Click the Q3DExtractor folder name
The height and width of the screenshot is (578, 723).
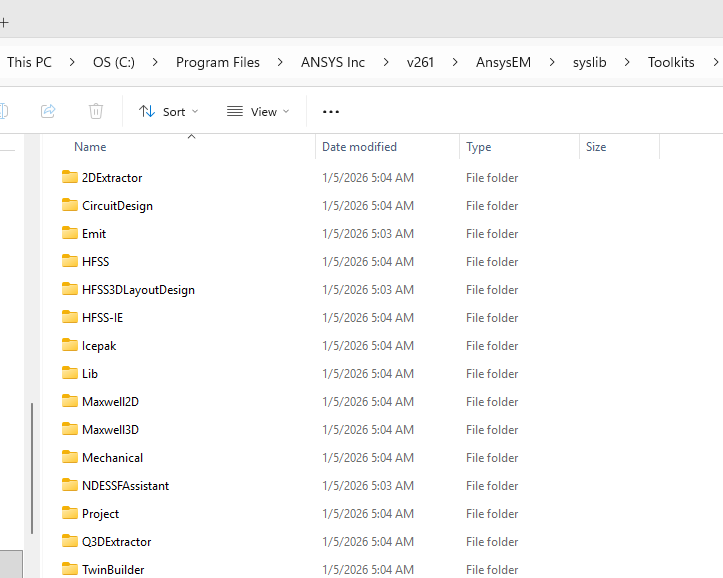tap(117, 542)
